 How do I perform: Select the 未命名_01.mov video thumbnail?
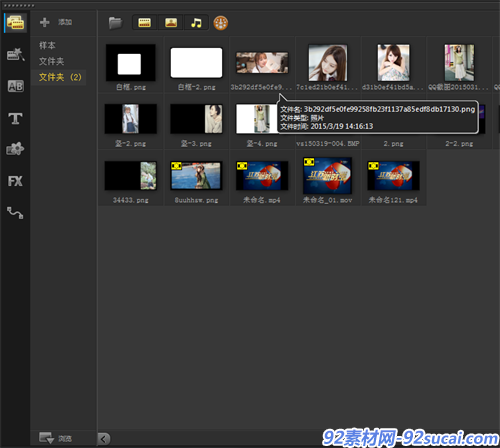click(327, 180)
